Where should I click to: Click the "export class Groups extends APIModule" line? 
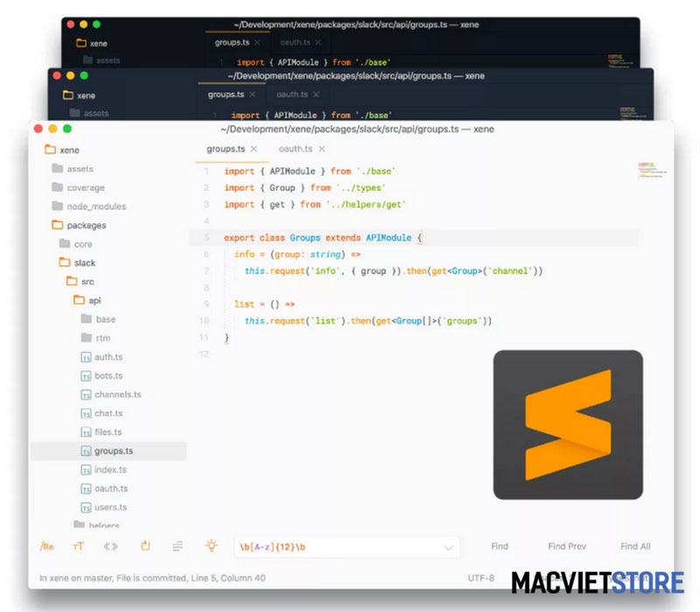pos(323,237)
